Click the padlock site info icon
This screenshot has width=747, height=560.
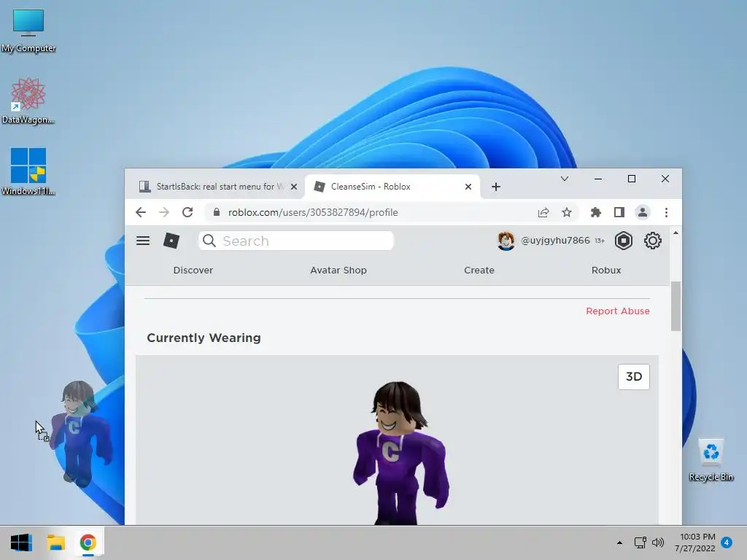coord(216,212)
